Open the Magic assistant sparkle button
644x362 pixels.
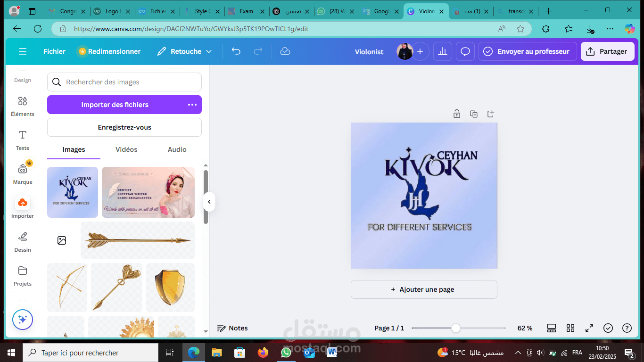click(x=23, y=320)
